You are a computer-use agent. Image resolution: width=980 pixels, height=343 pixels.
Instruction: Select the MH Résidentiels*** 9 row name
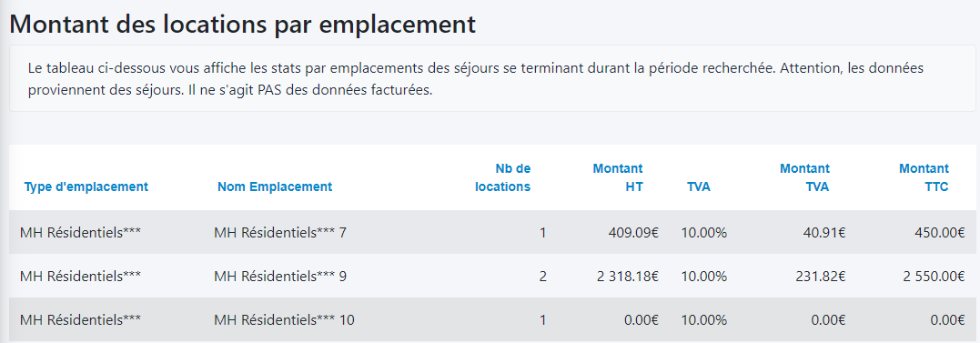[280, 277]
